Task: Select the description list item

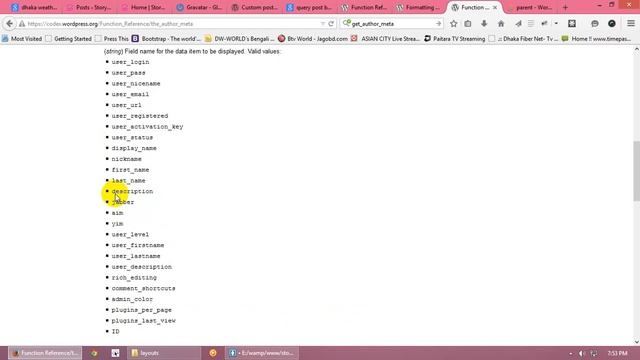Action: click(132, 191)
